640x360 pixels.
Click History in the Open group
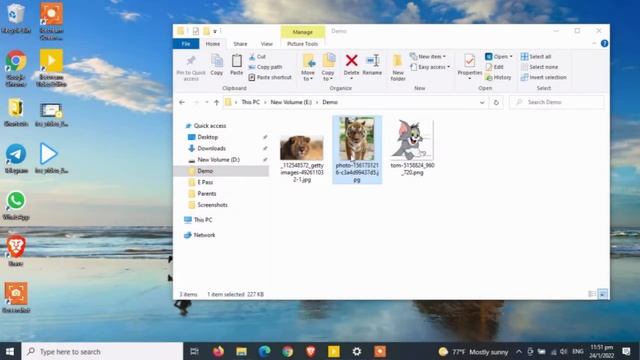point(498,77)
